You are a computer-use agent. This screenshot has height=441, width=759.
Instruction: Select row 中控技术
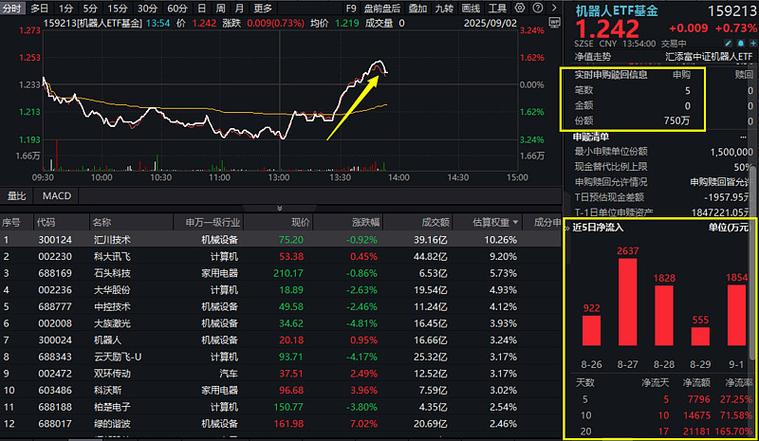[281, 306]
